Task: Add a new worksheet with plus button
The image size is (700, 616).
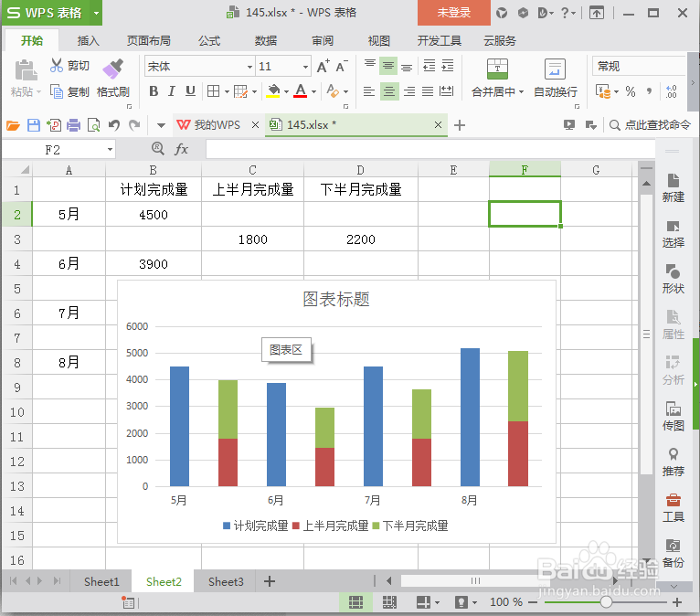Action: pyautogui.click(x=270, y=581)
